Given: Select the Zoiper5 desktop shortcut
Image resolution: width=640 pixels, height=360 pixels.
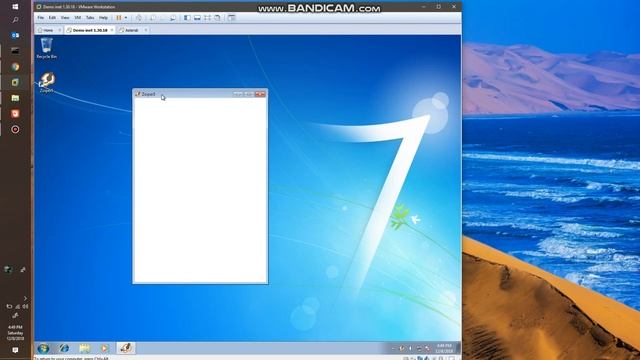Looking at the screenshot, I should tap(47, 82).
